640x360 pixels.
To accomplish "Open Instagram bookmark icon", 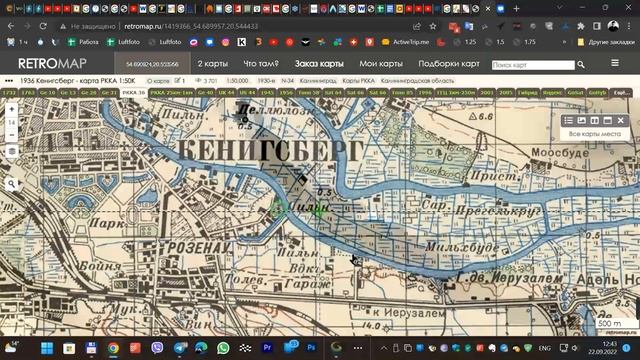I will [226, 42].
